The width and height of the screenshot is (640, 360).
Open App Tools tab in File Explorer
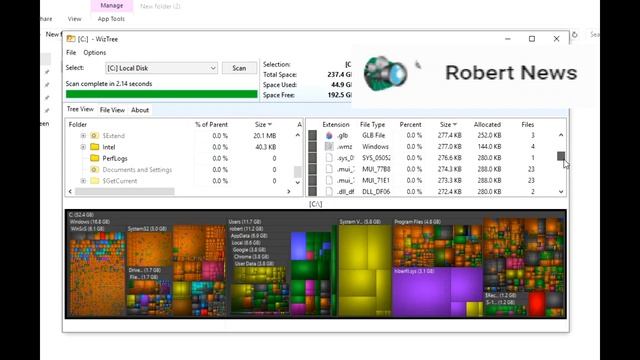(111, 19)
